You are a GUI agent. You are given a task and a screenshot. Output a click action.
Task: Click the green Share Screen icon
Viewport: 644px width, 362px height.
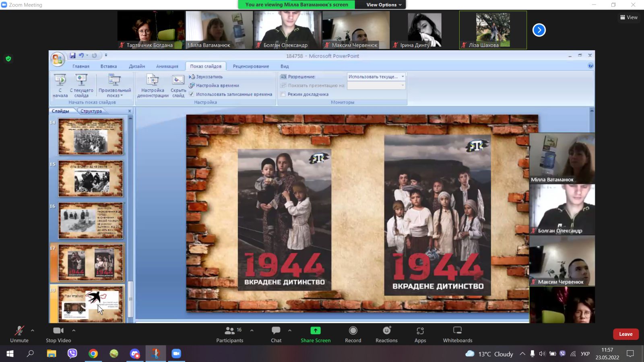(316, 331)
